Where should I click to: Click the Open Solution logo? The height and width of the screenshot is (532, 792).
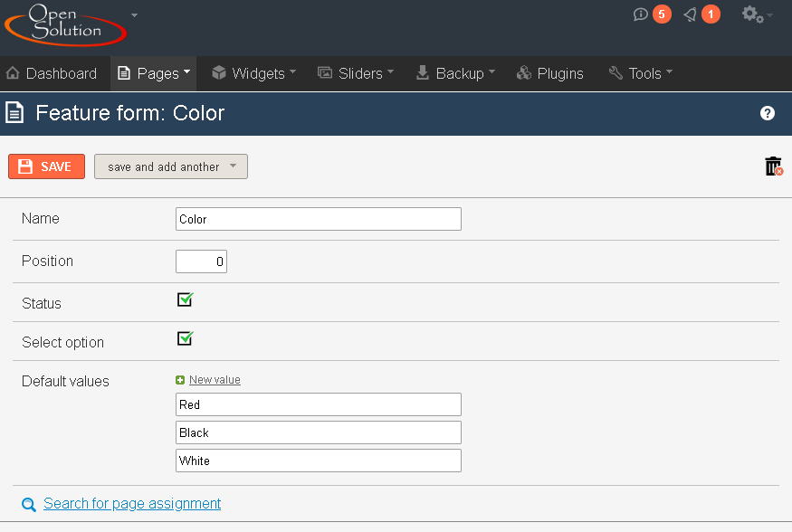click(65, 24)
